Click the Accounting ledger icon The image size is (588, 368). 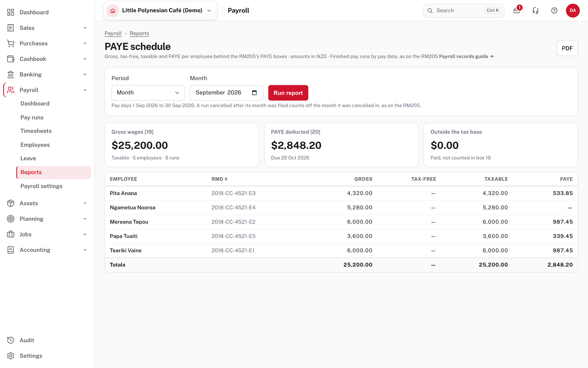(11, 250)
